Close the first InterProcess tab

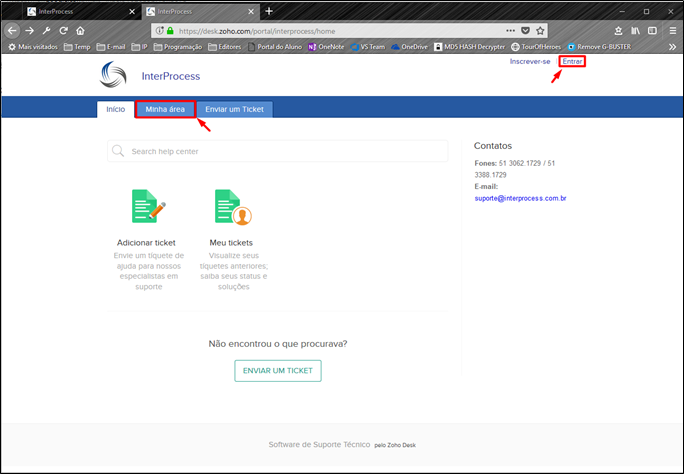pyautogui.click(x=132, y=12)
